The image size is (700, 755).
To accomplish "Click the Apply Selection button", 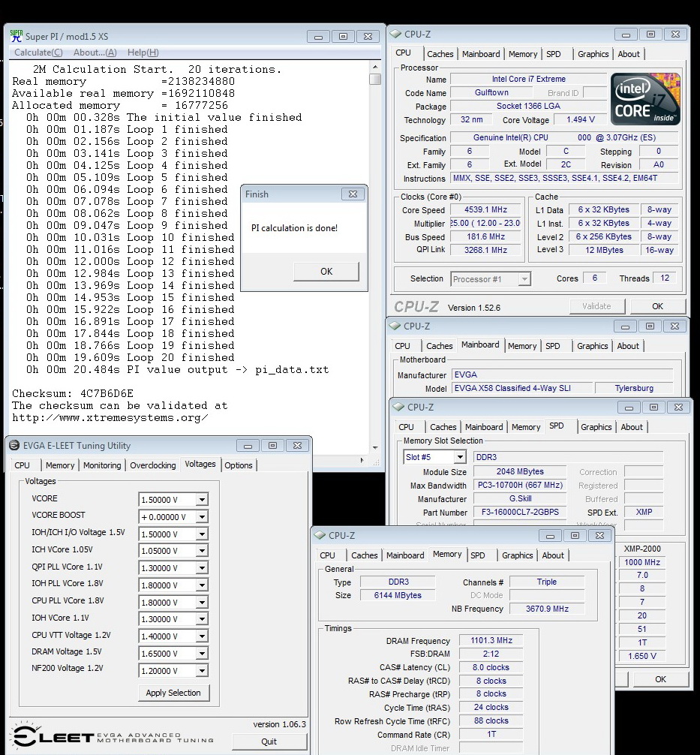I will point(173,693).
